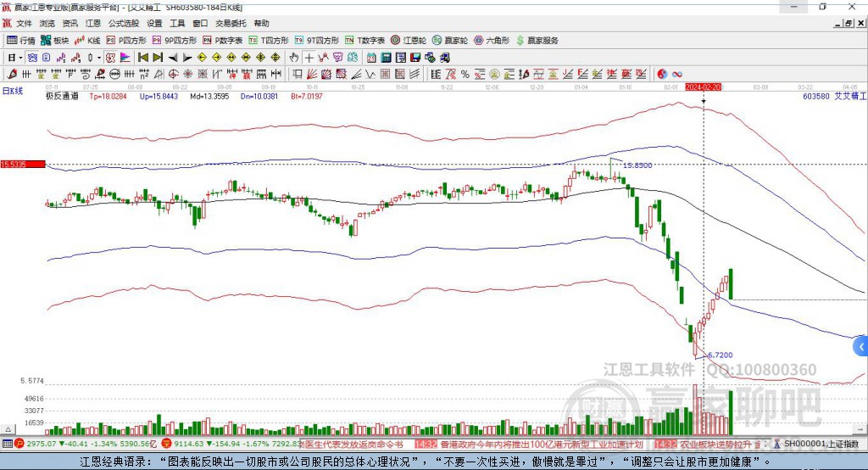868x470 pixels.
Task: Open the blue side panel chevron
Action: pyautogui.click(x=860, y=348)
